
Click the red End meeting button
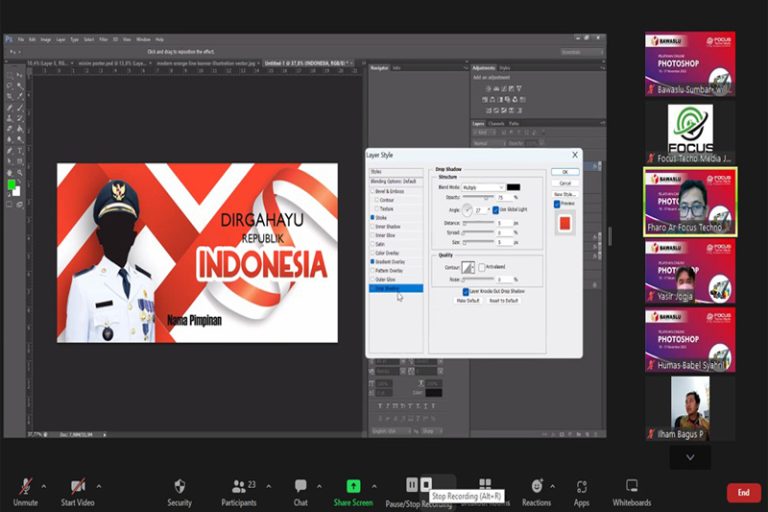[743, 492]
